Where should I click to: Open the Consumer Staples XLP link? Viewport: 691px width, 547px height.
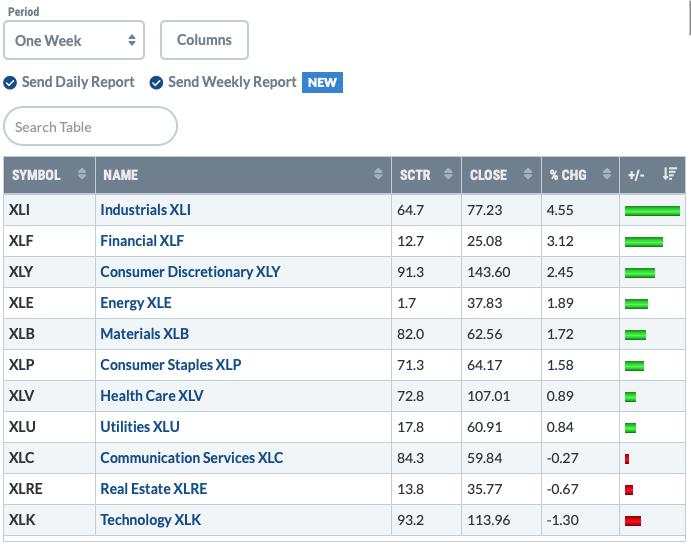pos(171,365)
